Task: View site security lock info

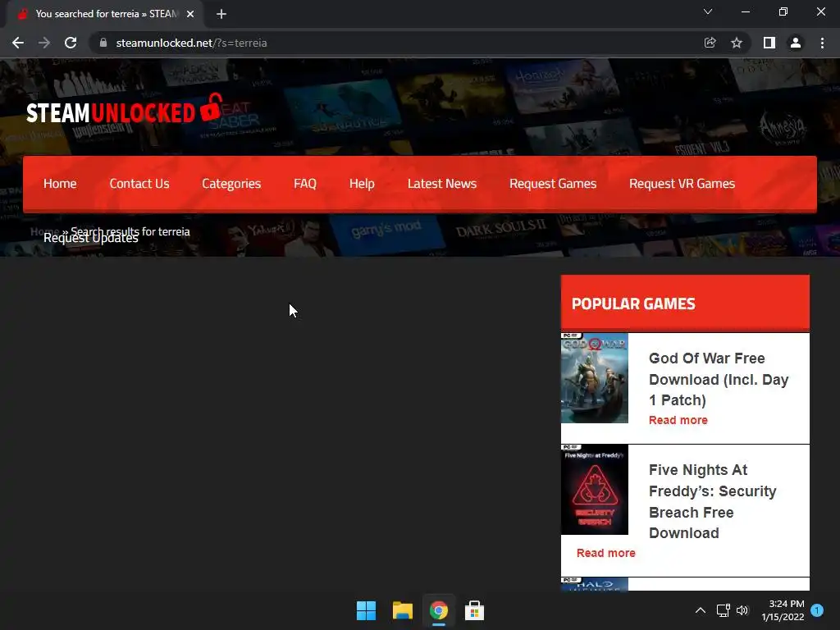Action: pyautogui.click(x=103, y=43)
